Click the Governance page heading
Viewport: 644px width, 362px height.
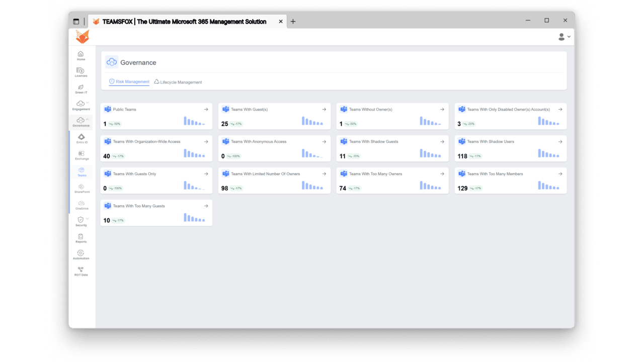(138, 62)
